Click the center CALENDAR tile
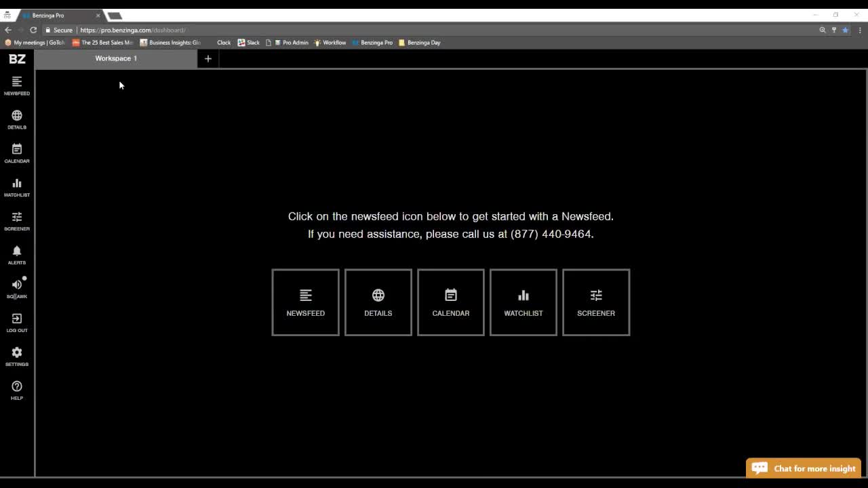 [x=451, y=302]
